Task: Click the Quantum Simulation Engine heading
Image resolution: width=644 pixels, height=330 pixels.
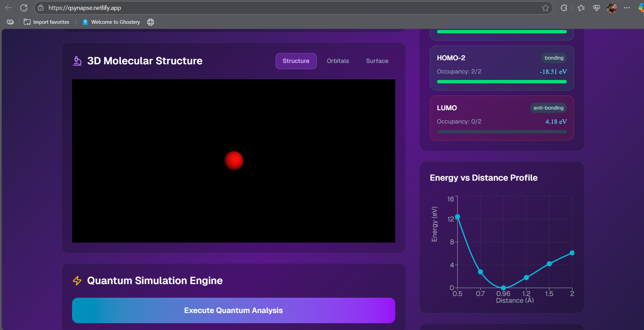Action: (155, 281)
